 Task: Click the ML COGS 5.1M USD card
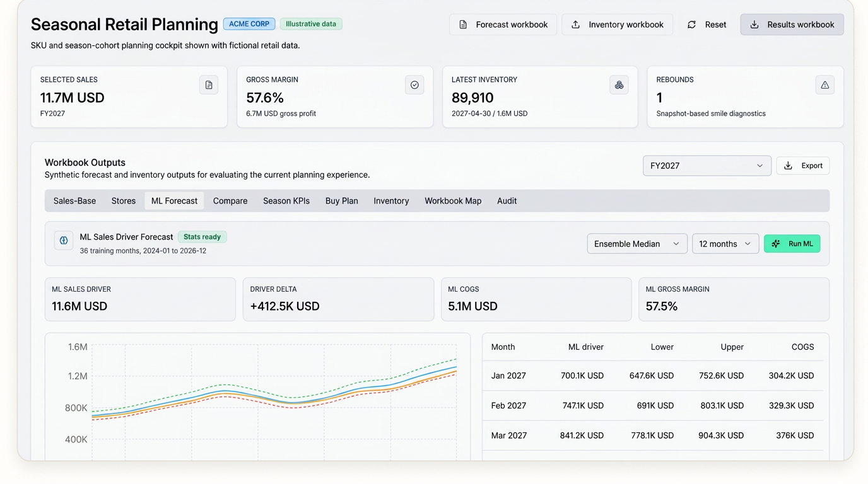pyautogui.click(x=536, y=299)
